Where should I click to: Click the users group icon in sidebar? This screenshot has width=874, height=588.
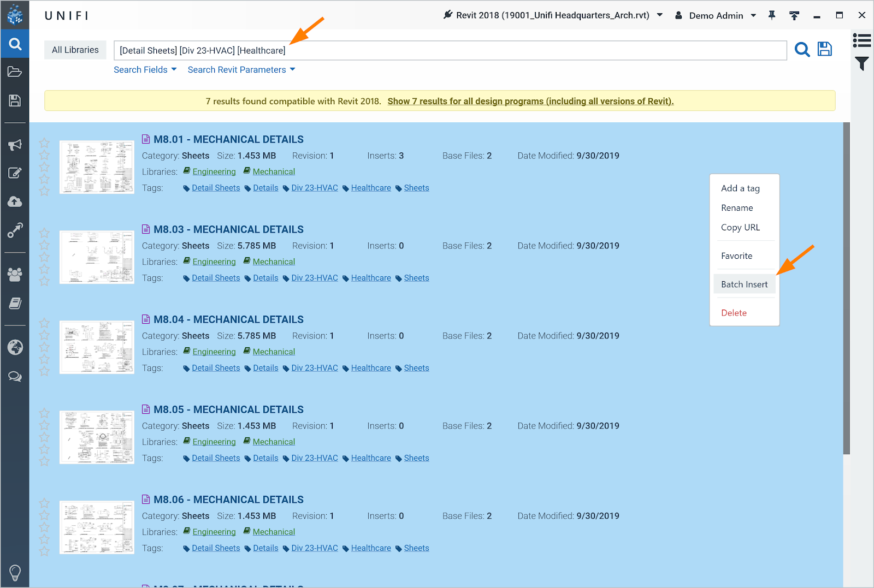[x=15, y=274]
